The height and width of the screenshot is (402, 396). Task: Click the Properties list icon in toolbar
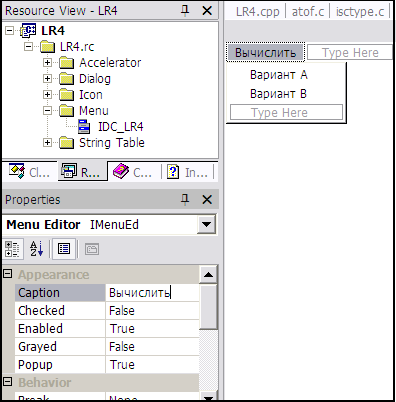point(64,249)
